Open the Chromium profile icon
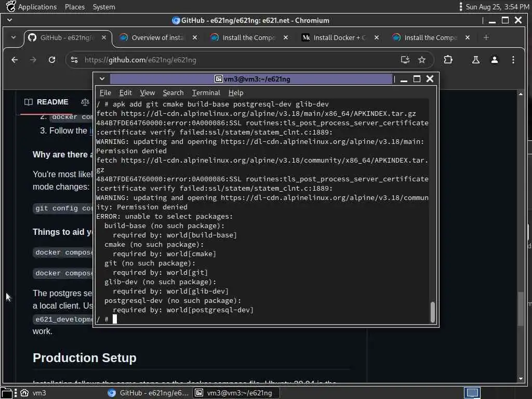 (495, 60)
